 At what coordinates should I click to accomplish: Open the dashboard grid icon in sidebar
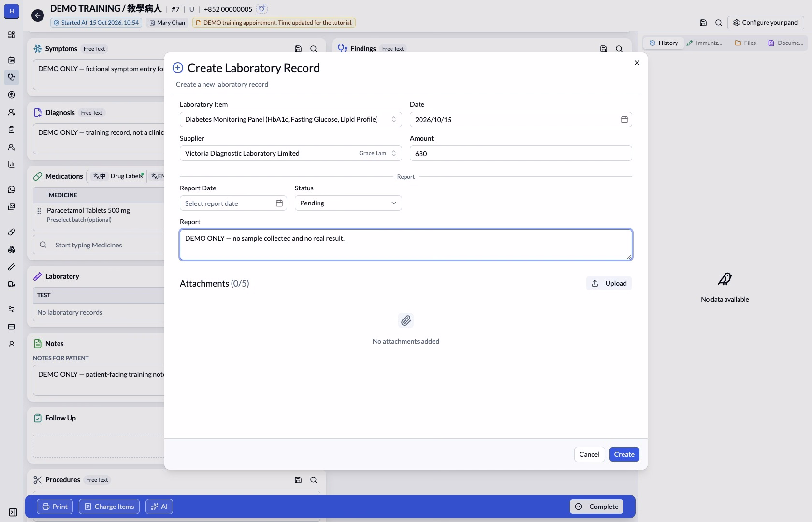coord(12,35)
